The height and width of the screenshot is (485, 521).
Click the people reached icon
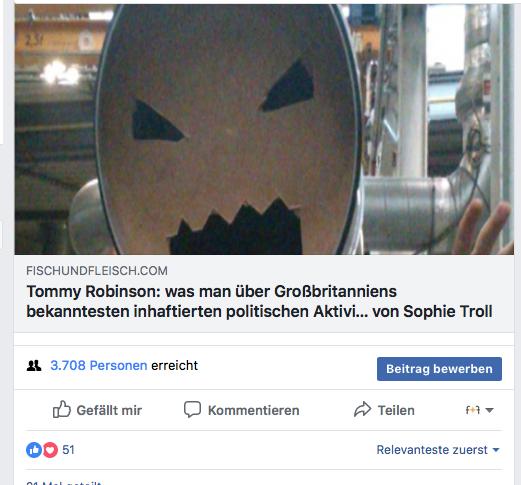(34, 366)
